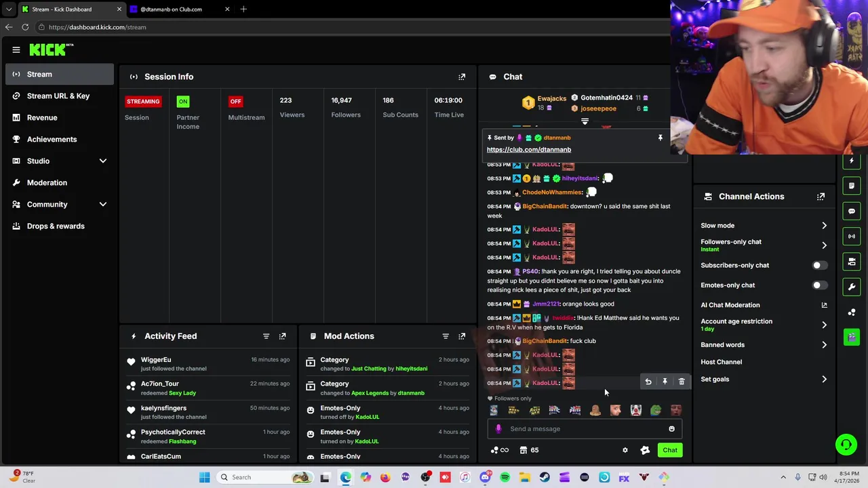Pop out the Channel Actions panel
The width and height of the screenshot is (868, 488).
tap(821, 197)
